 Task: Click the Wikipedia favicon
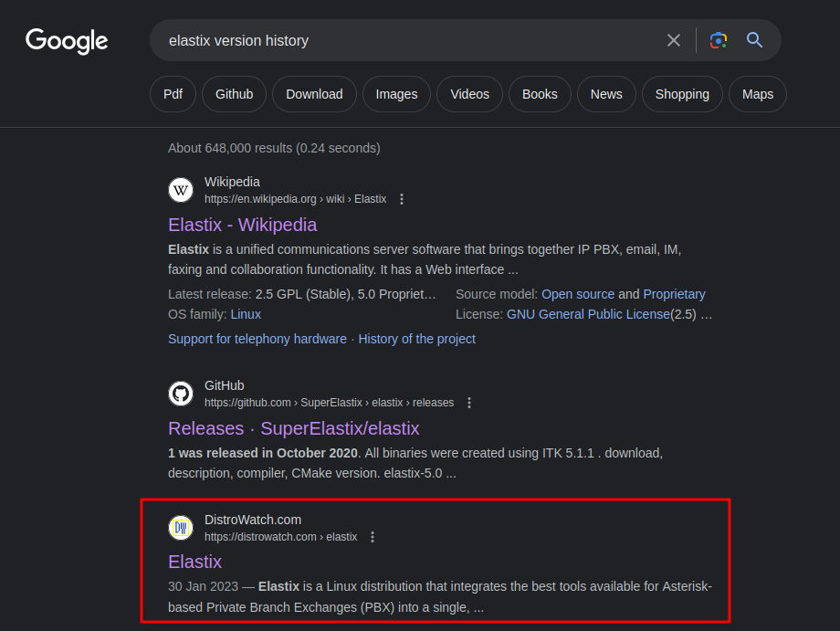(181, 190)
